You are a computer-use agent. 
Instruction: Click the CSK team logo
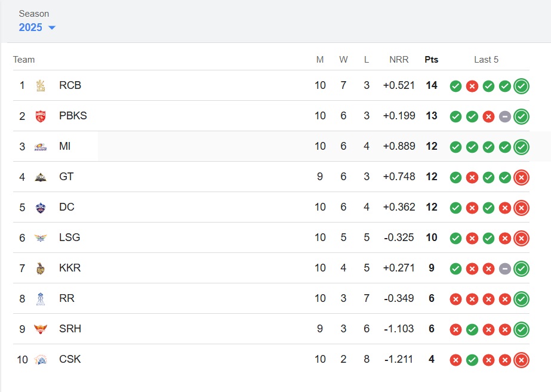click(x=41, y=359)
